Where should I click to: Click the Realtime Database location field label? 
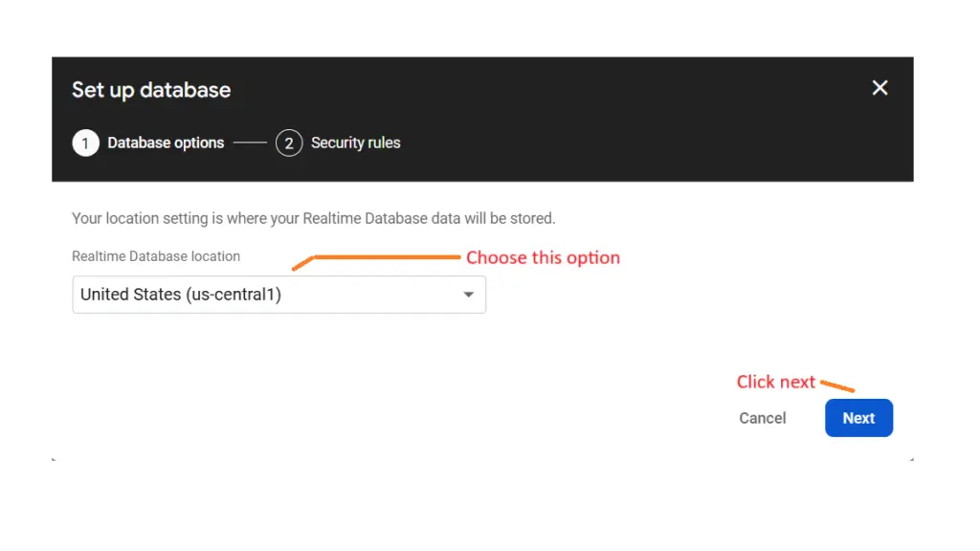156,256
